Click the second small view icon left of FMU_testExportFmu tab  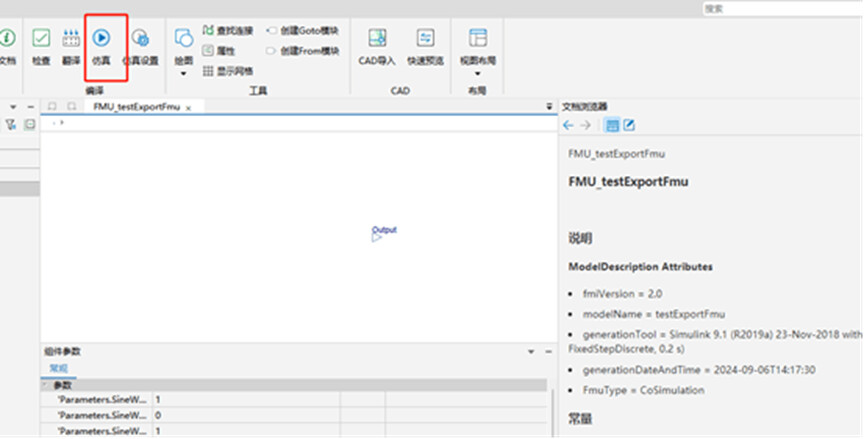[x=72, y=106]
